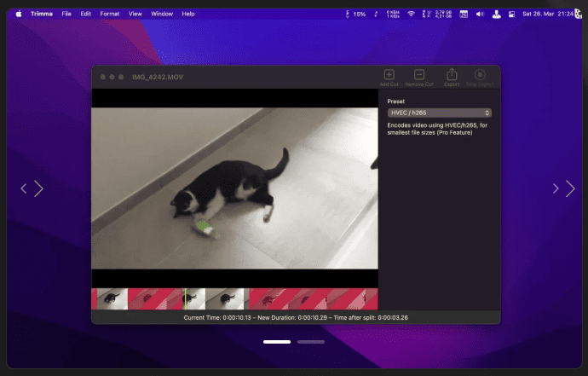Click the Wi-Fi icon in menu bar

[411, 14]
